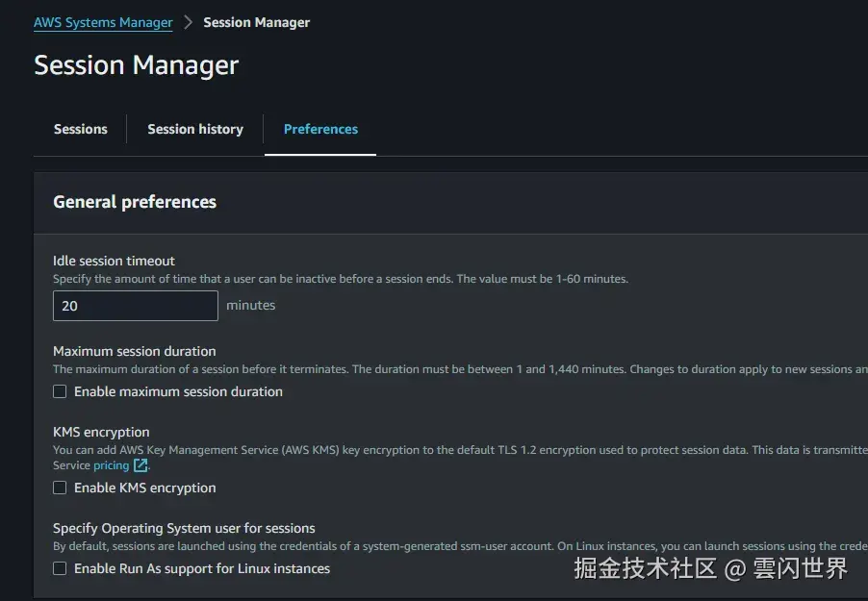Switch to the Sessions tab
Viewport: 868px width, 601px height.
pyautogui.click(x=80, y=129)
